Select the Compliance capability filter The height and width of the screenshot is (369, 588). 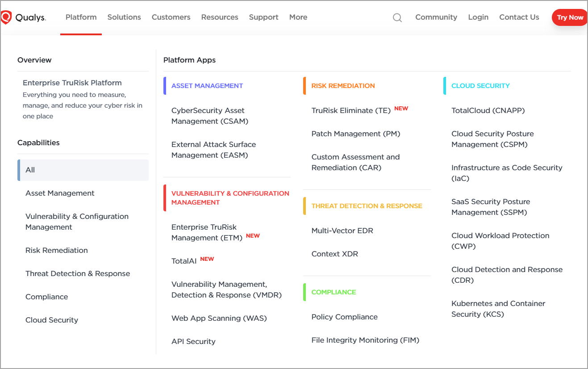point(46,297)
